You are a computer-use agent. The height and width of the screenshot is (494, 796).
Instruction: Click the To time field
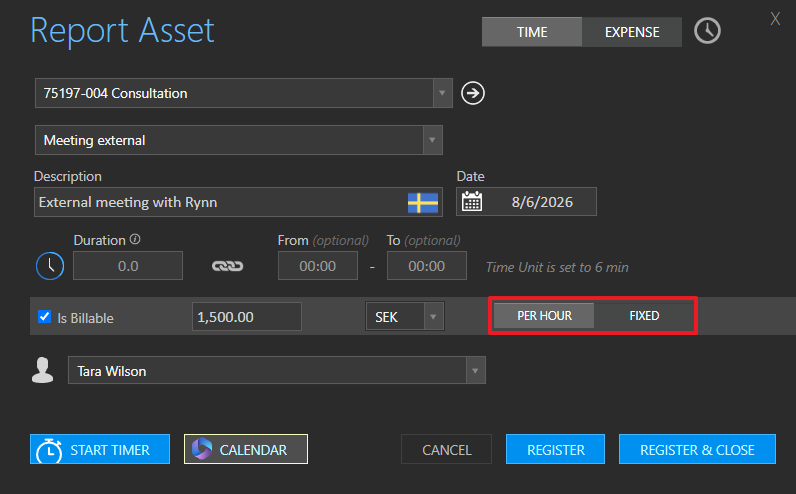tap(426, 266)
